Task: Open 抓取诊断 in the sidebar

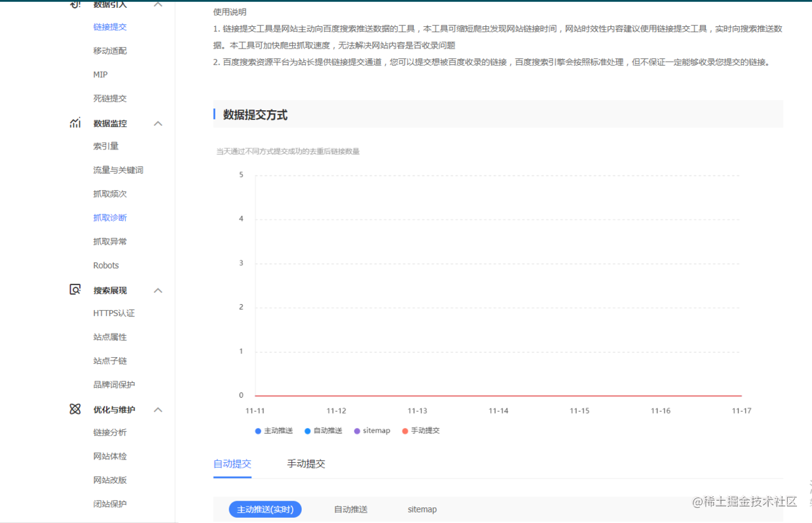Action: tap(110, 218)
